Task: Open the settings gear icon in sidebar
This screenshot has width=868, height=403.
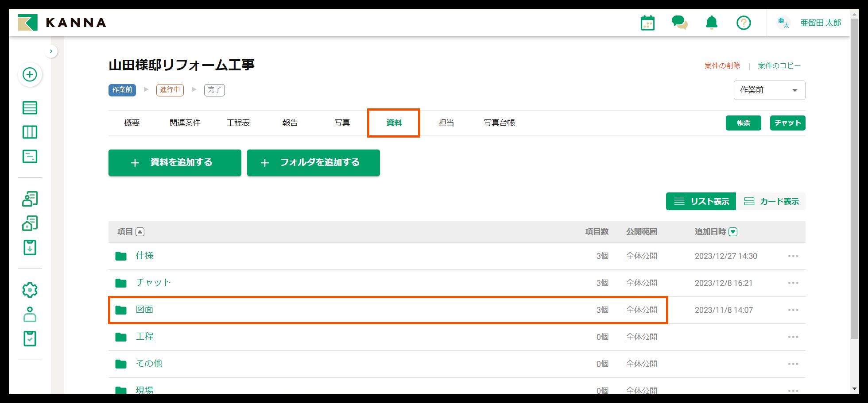Action: [x=30, y=290]
